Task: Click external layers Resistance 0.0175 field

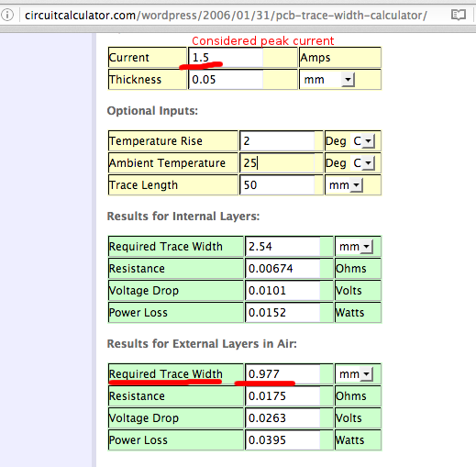Action: [x=282, y=395]
